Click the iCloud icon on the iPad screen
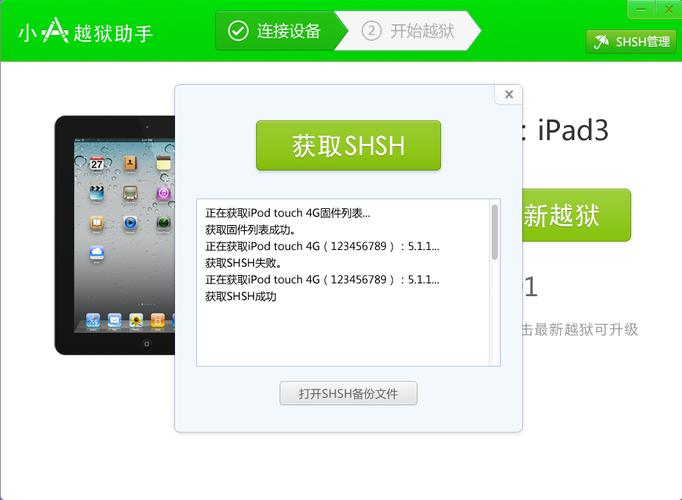 (97, 252)
